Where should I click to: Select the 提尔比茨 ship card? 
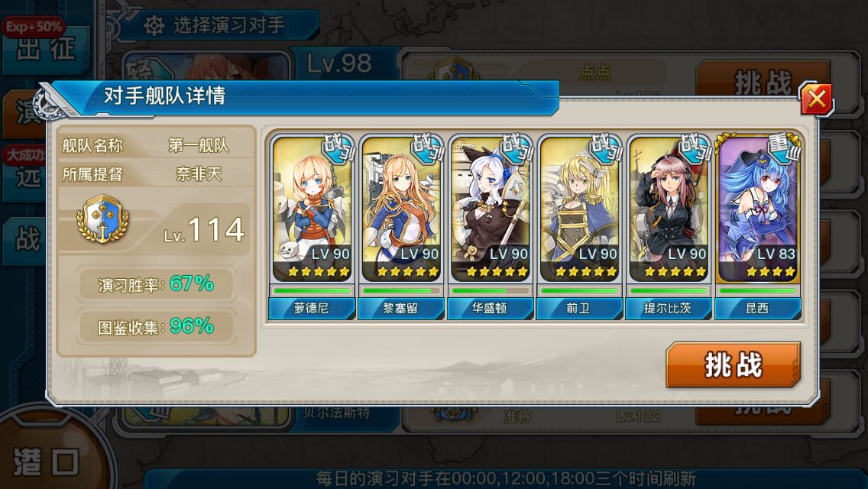[668, 227]
